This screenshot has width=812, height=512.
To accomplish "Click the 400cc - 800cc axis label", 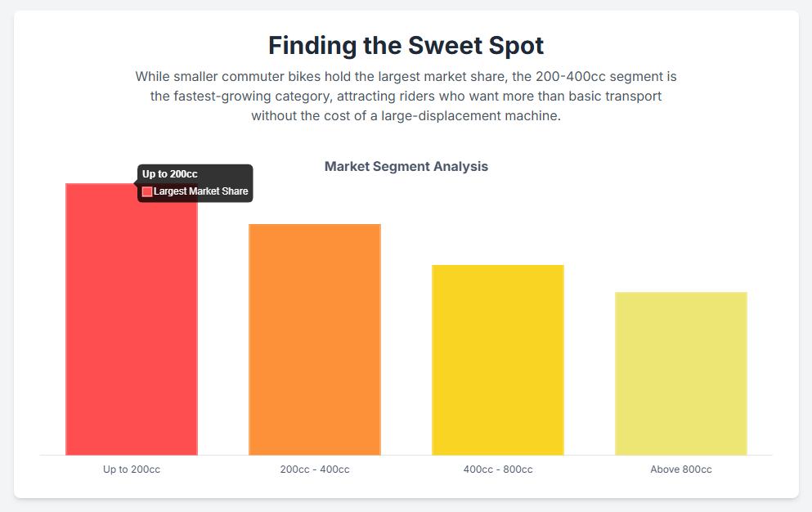I will pos(498,469).
